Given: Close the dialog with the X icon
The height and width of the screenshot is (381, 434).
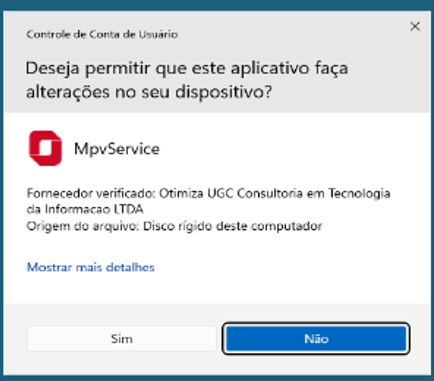Looking at the screenshot, I should tap(415, 26).
